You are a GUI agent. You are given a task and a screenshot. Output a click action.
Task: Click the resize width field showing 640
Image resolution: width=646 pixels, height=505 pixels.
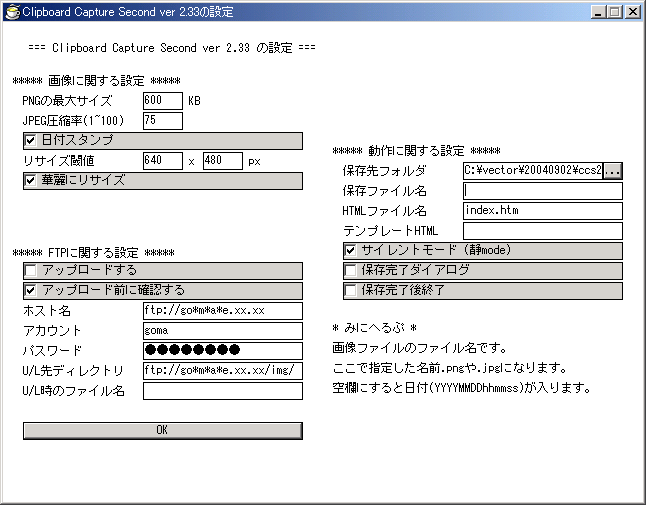pyautogui.click(x=163, y=161)
